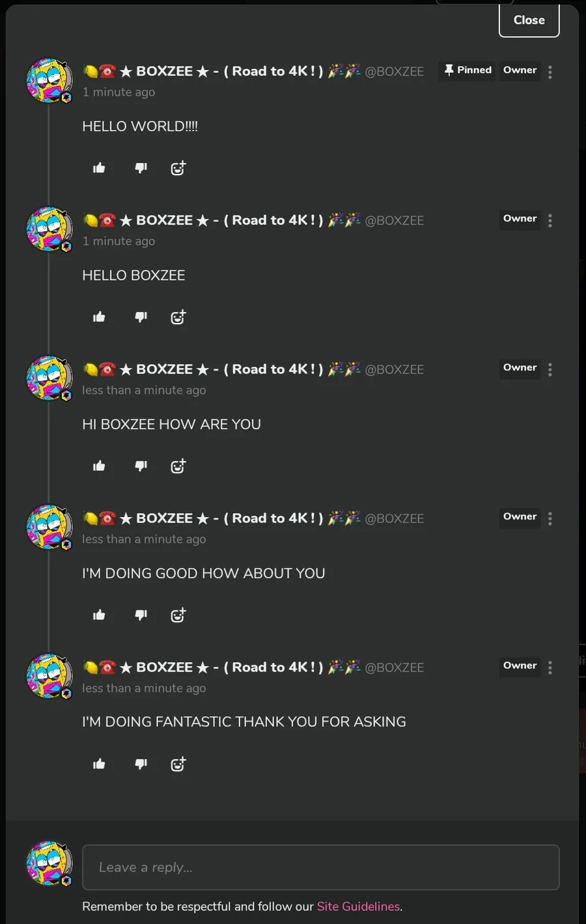Open three-dot menu on I'M DOING FANTASTIC comment
Viewport: 586px width, 924px height.
coord(550,667)
